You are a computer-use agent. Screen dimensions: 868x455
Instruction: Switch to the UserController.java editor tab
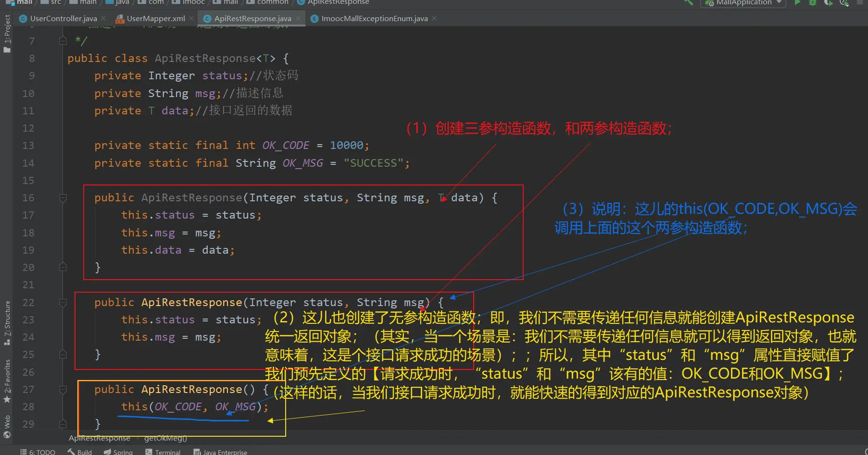(63, 18)
